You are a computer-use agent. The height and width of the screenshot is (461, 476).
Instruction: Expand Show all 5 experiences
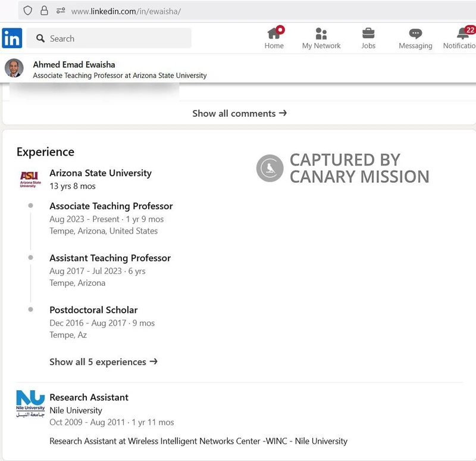pyautogui.click(x=104, y=362)
